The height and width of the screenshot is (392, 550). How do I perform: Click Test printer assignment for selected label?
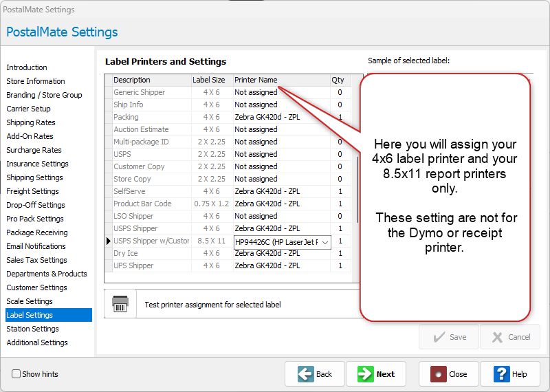(212, 305)
